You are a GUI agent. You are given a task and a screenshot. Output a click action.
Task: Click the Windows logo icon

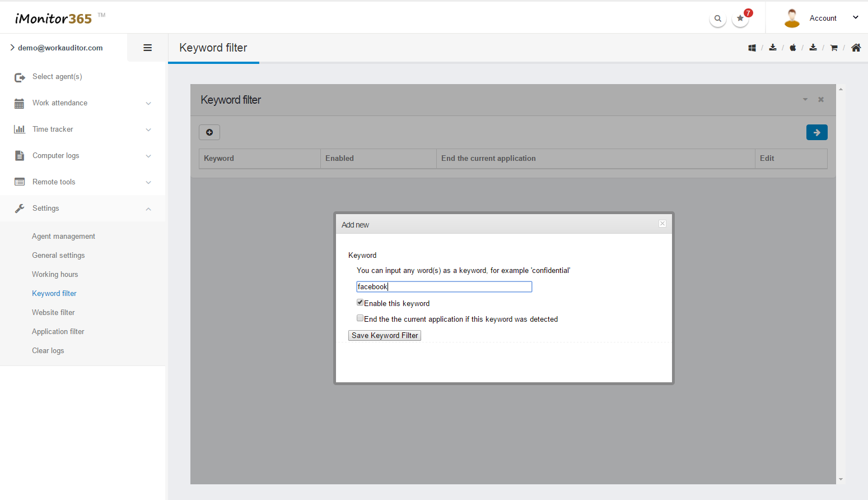coord(752,48)
